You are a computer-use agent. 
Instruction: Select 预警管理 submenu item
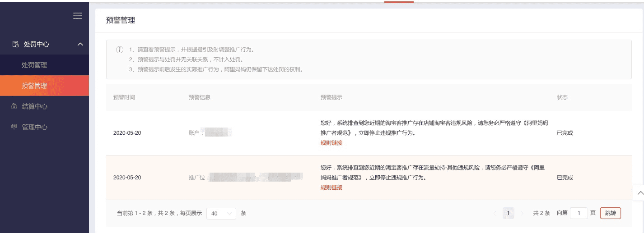click(x=44, y=86)
